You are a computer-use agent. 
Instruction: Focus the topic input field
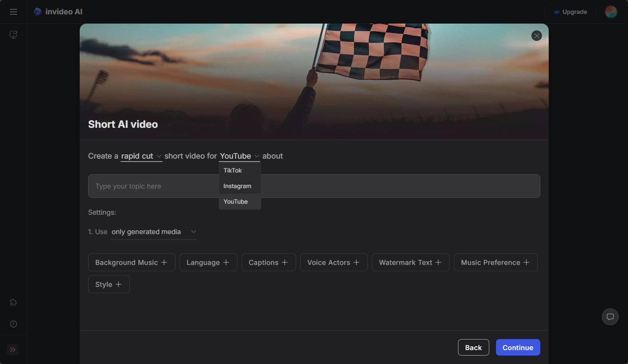click(314, 186)
